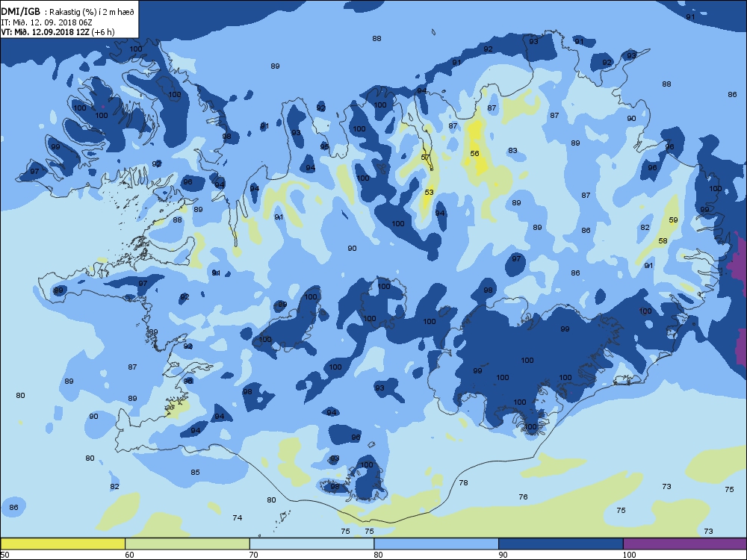Click the humidity value 83 on the map
This screenshot has height=560, width=747.
[x=512, y=150]
